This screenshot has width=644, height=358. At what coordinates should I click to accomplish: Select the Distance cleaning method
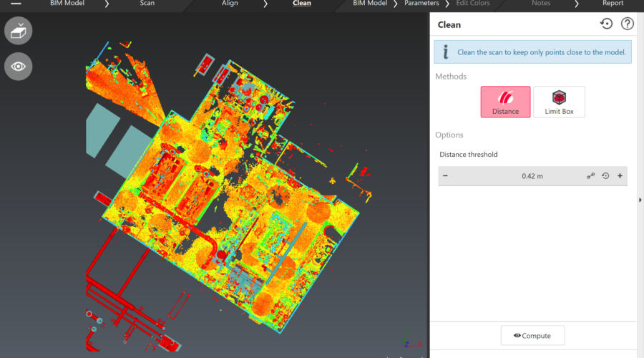pyautogui.click(x=505, y=102)
